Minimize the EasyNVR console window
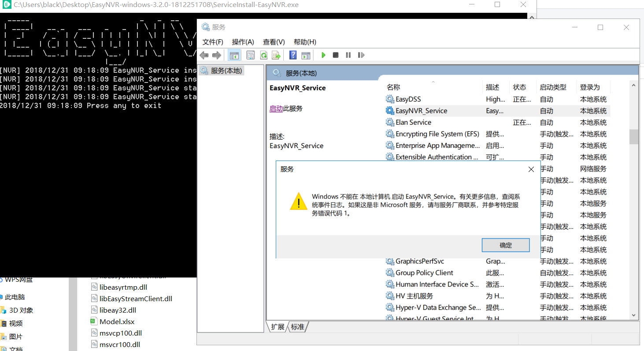The height and width of the screenshot is (351, 644). [x=471, y=5]
